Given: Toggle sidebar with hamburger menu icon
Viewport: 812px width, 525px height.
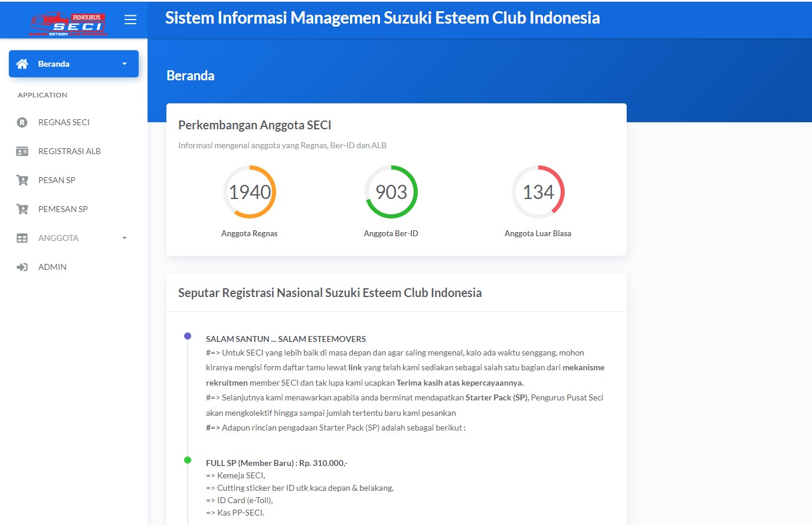Looking at the screenshot, I should point(130,19).
